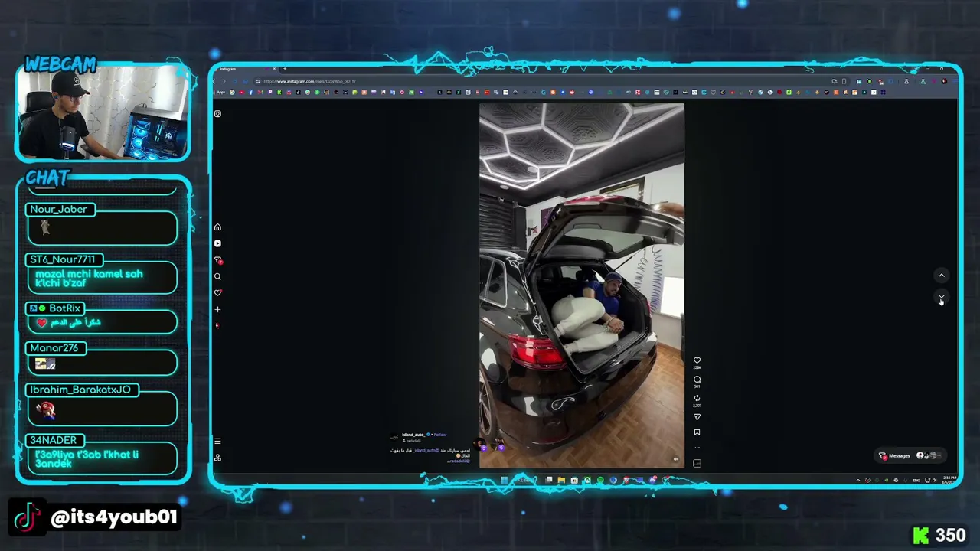Show hidden system tray icons chevron
The image size is (980, 551).
858,480
